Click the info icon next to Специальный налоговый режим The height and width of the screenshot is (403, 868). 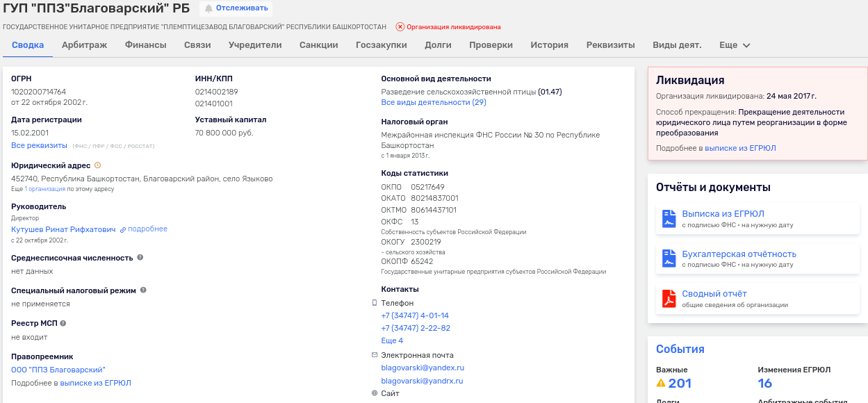143,290
